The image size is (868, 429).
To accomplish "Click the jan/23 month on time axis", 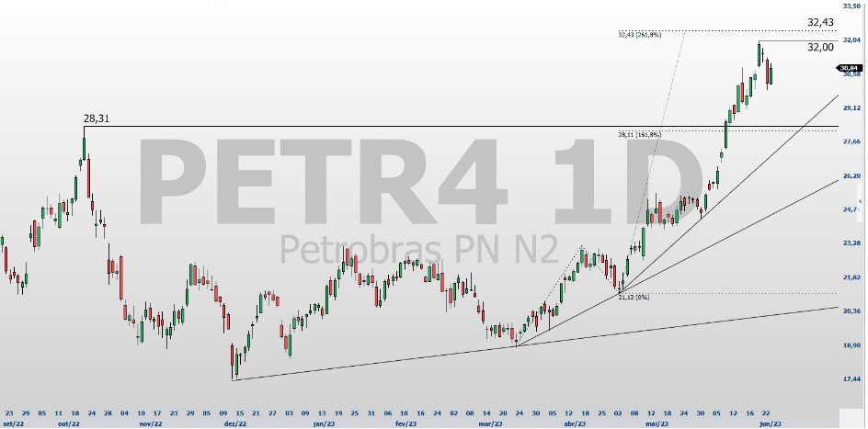I will tap(321, 424).
